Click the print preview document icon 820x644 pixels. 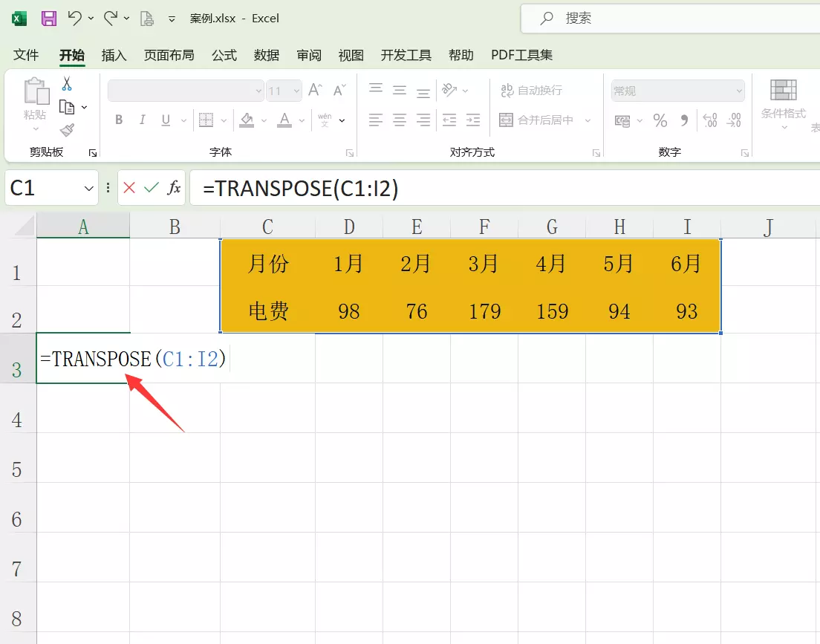[147, 19]
